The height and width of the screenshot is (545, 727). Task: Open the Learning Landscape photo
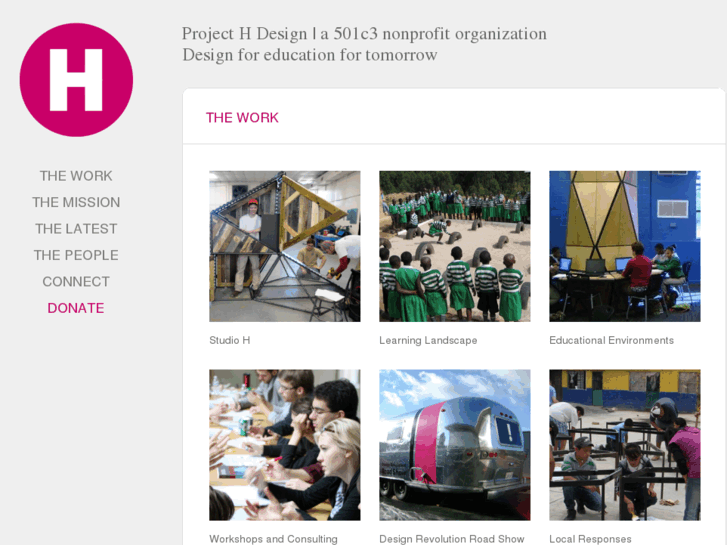tap(455, 246)
